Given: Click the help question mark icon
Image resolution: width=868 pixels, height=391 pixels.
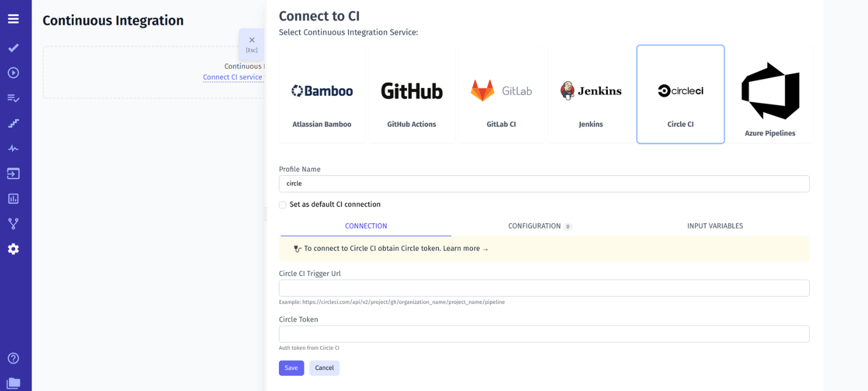Looking at the screenshot, I should [x=13, y=358].
